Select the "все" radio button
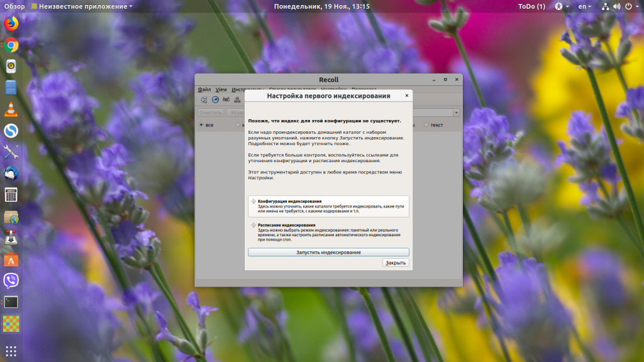The height and width of the screenshot is (362, 644). (201, 125)
